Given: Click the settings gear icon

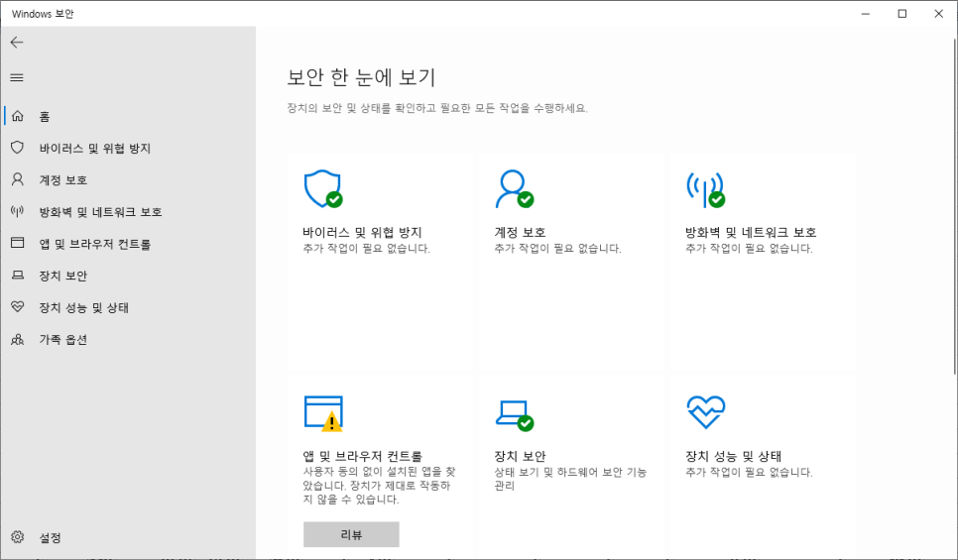Looking at the screenshot, I should (18, 537).
